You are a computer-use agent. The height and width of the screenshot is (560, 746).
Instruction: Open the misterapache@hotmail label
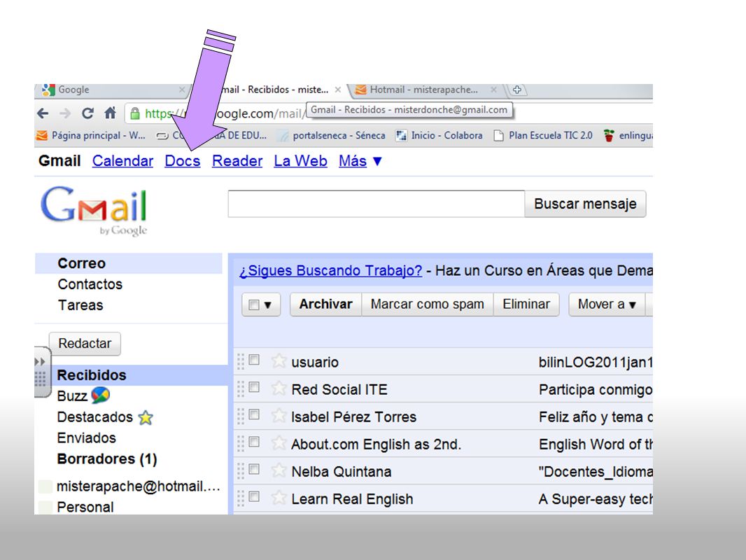click(138, 486)
